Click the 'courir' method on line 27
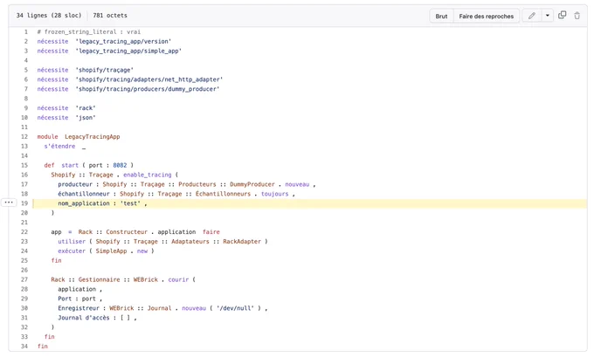Viewport: 594px width, 364px height. (178, 279)
